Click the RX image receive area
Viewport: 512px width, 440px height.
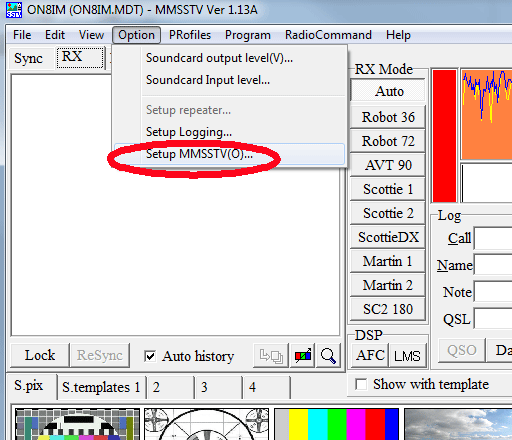coord(175,205)
